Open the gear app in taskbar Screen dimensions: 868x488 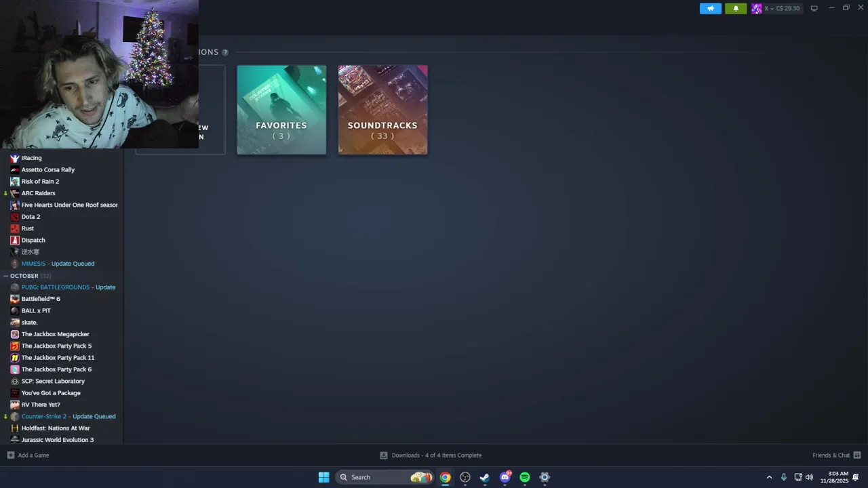coord(544,477)
